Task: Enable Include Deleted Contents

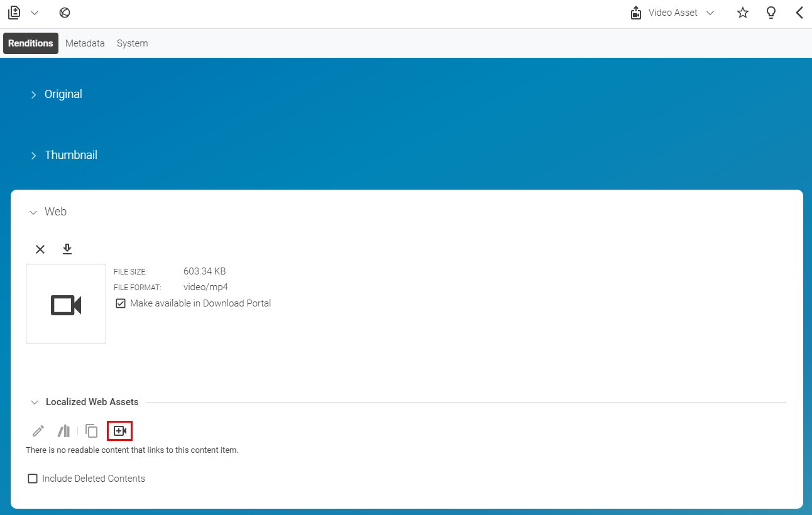Action: (x=32, y=478)
